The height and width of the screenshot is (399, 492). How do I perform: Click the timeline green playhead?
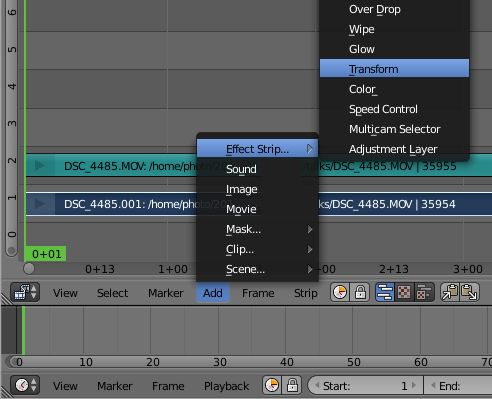point(23,330)
